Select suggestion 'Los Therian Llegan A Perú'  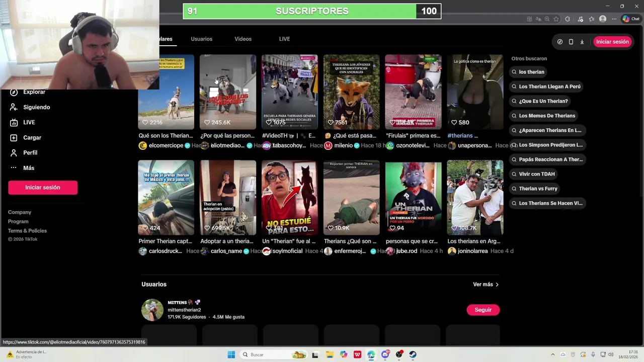pos(546,86)
